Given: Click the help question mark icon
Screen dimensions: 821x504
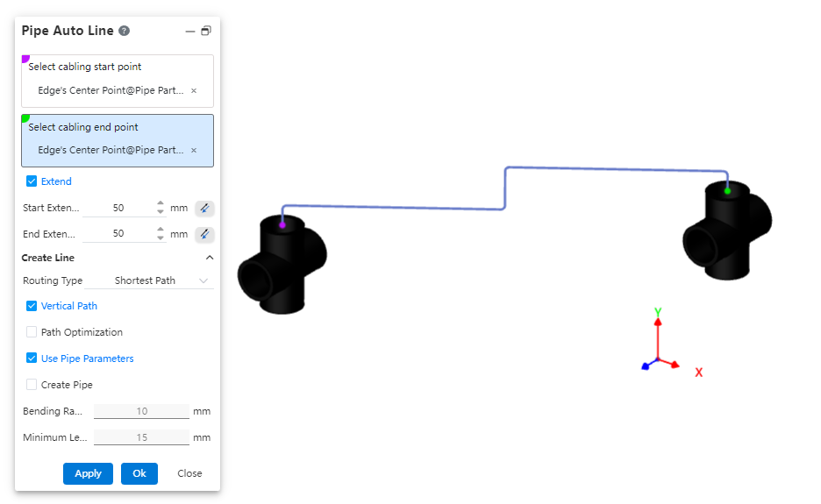Looking at the screenshot, I should [125, 31].
